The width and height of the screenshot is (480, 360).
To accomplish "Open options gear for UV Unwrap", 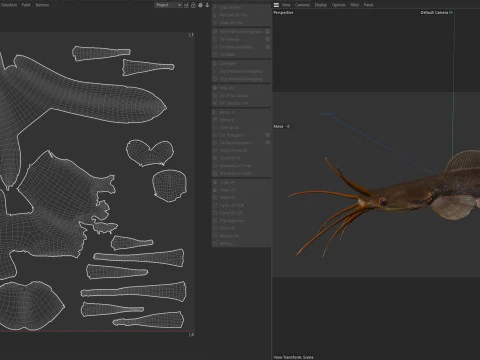I will coord(268,39).
